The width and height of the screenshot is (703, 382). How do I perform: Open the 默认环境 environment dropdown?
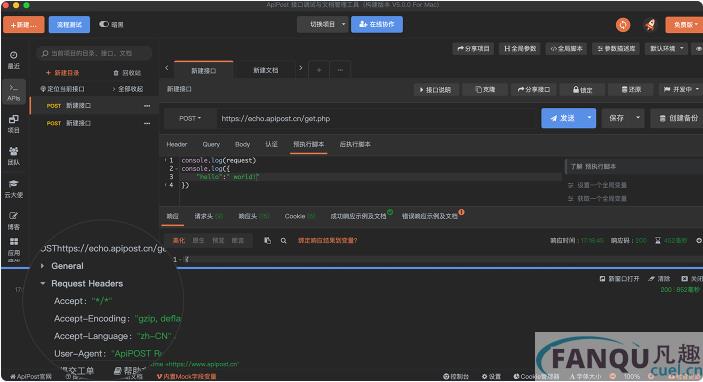point(667,48)
